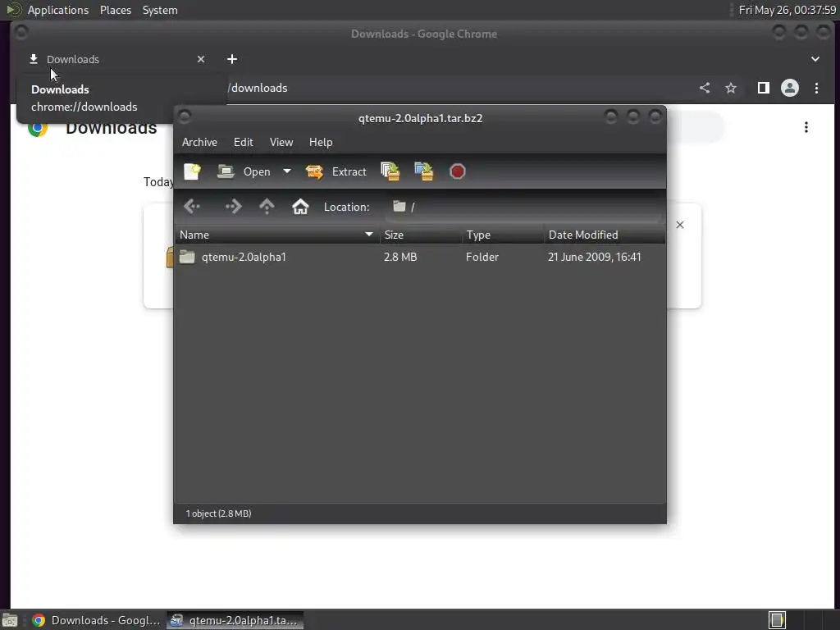The width and height of the screenshot is (840, 630).
Task: Click the add folder to archive icon
Action: pos(424,171)
